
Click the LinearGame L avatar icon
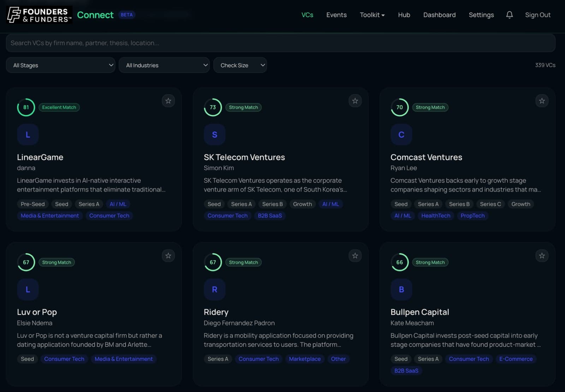[28, 135]
